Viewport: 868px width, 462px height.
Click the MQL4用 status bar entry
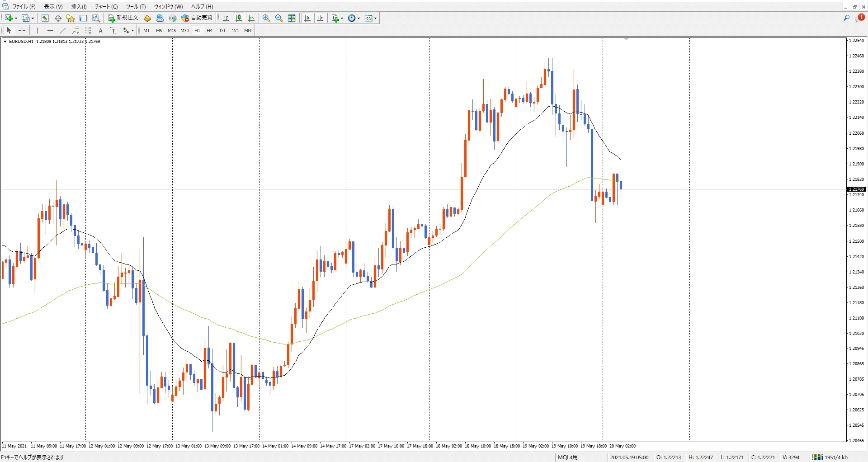click(x=567, y=457)
